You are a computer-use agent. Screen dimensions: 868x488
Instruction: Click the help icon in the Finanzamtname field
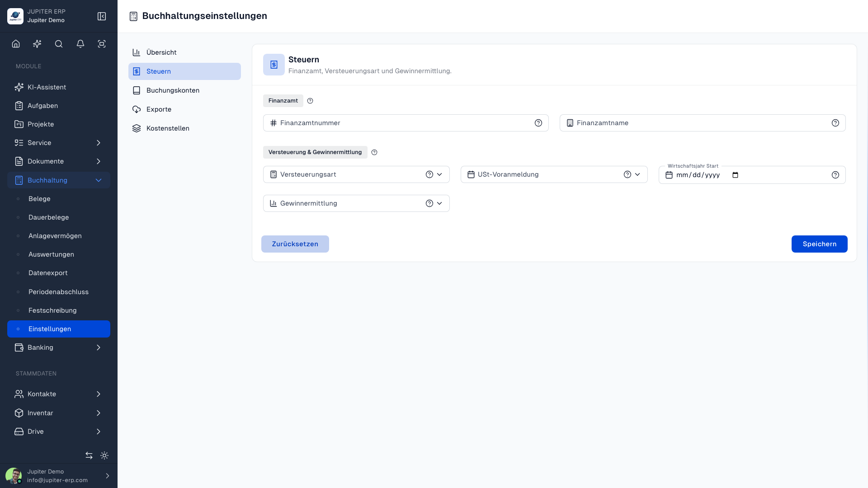pyautogui.click(x=835, y=123)
